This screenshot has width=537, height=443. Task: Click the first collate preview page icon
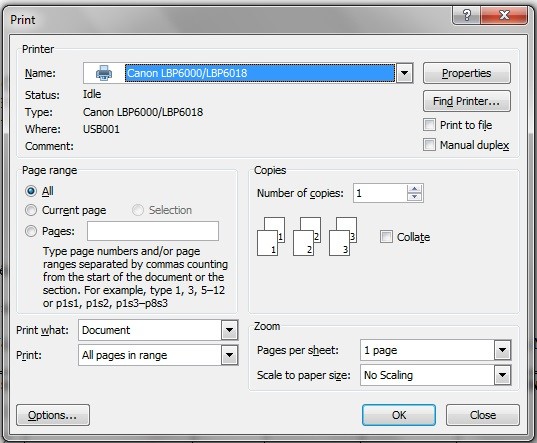(271, 237)
